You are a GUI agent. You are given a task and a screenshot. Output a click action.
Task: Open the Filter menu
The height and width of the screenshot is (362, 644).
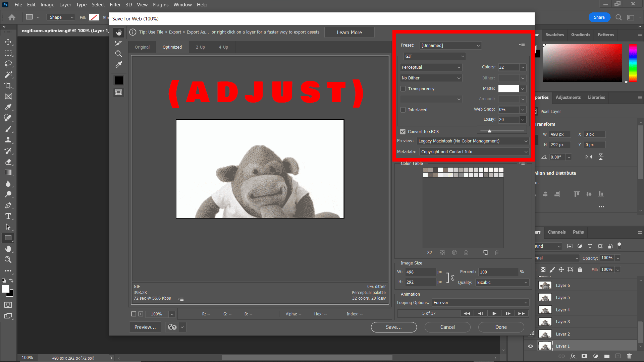[x=115, y=4]
